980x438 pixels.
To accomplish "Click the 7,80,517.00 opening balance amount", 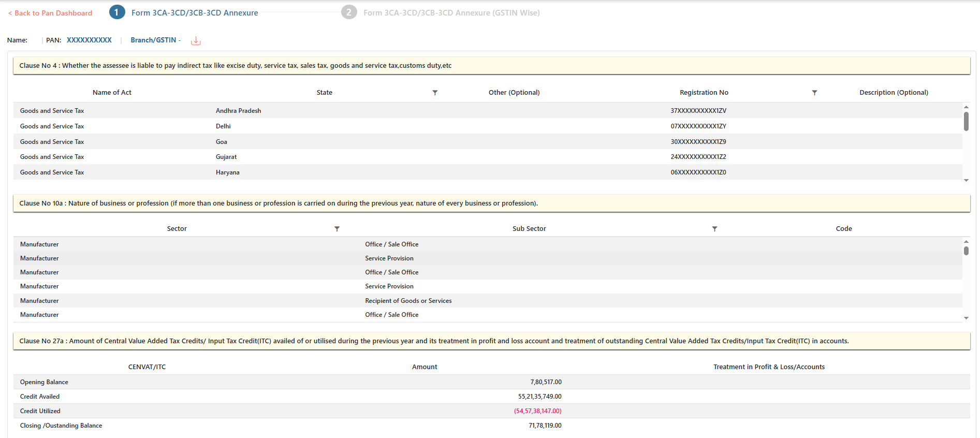I will [546, 382].
